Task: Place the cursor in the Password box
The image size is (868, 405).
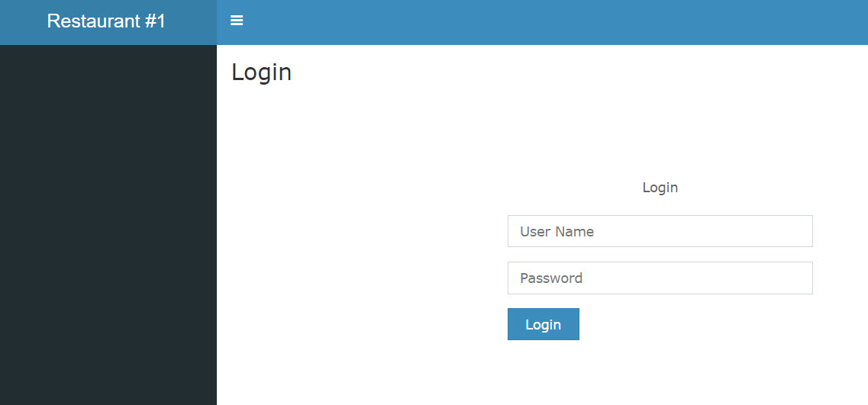Action: pyautogui.click(x=660, y=278)
